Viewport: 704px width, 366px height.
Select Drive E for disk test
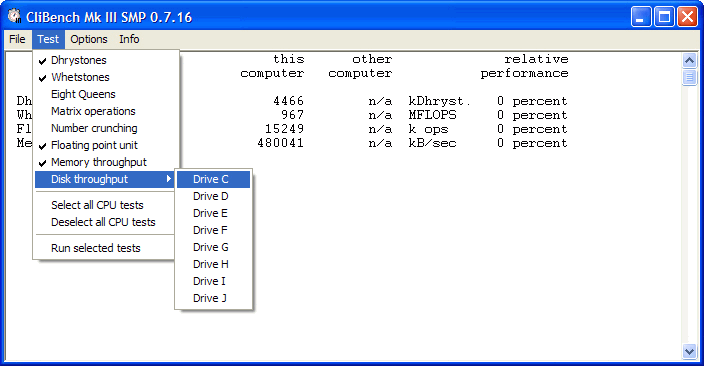point(213,213)
